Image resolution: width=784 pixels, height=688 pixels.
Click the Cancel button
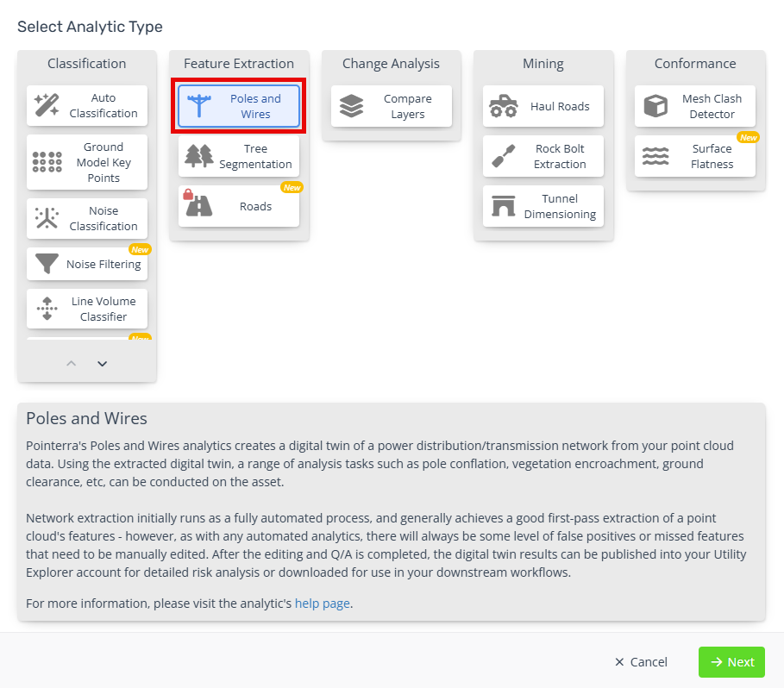point(641,662)
